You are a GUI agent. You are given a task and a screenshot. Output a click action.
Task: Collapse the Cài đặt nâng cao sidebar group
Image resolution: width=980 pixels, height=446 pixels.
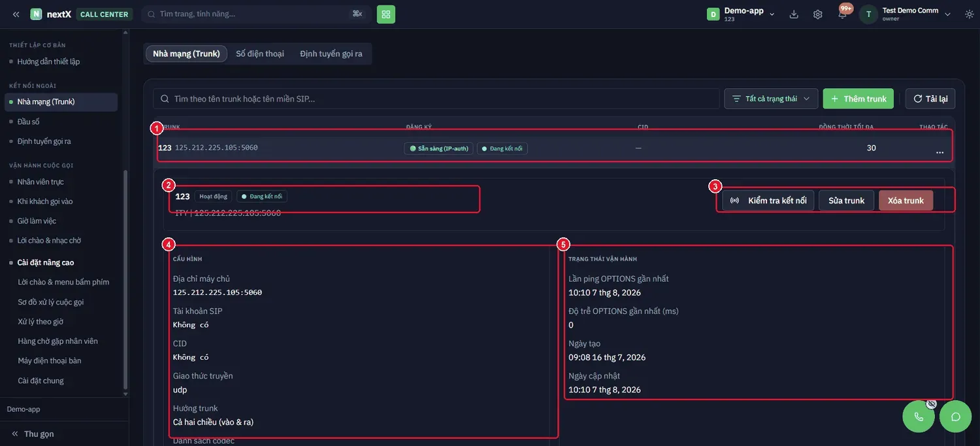(x=46, y=262)
